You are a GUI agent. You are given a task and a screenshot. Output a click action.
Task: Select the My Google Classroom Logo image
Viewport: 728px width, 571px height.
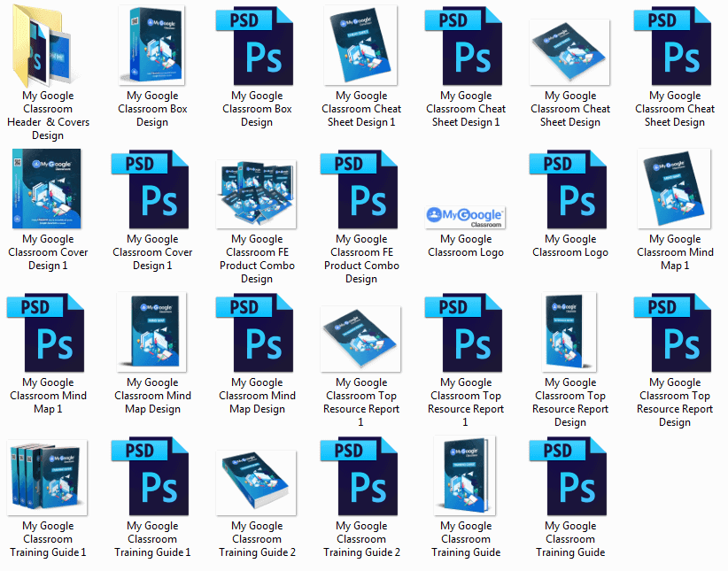pos(465,217)
